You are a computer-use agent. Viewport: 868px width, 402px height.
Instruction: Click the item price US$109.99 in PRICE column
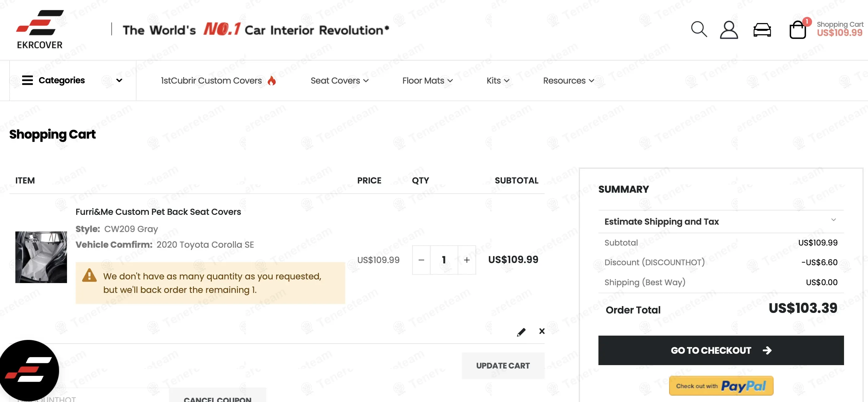coord(378,260)
